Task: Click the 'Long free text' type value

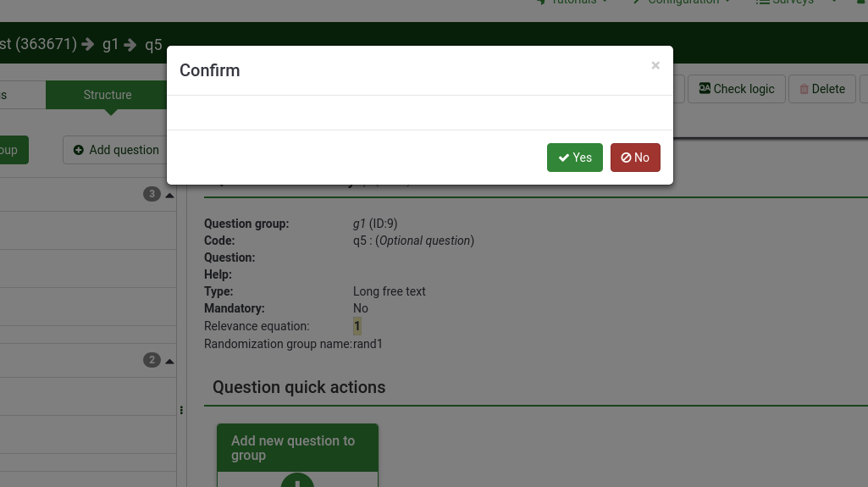Action: (390, 291)
